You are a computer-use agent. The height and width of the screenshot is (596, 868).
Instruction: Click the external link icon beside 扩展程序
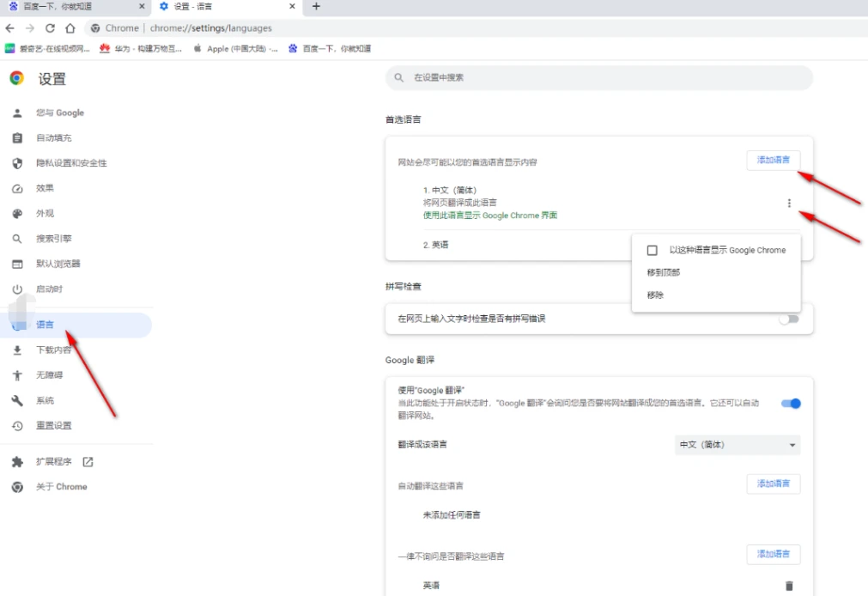[x=88, y=462]
